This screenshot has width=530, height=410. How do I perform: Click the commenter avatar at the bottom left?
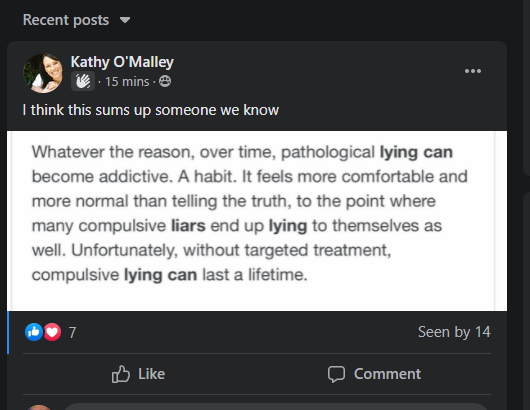point(39,407)
